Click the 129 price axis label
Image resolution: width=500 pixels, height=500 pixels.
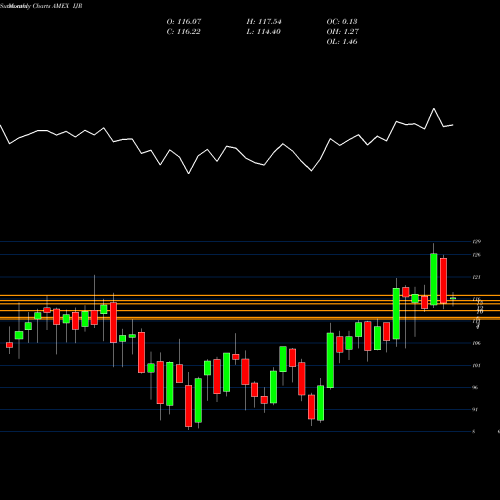point(476,241)
